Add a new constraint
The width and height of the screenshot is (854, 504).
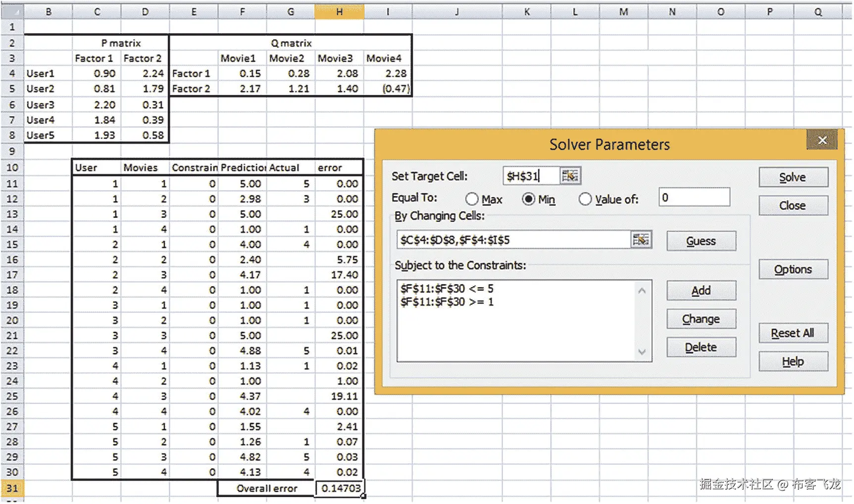pyautogui.click(x=701, y=291)
